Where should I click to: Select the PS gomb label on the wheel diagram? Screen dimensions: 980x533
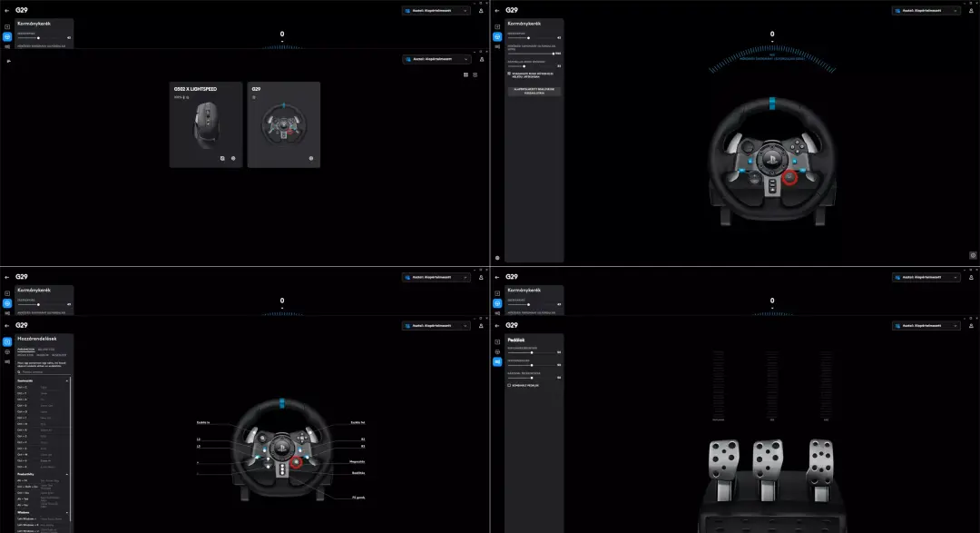pos(358,498)
